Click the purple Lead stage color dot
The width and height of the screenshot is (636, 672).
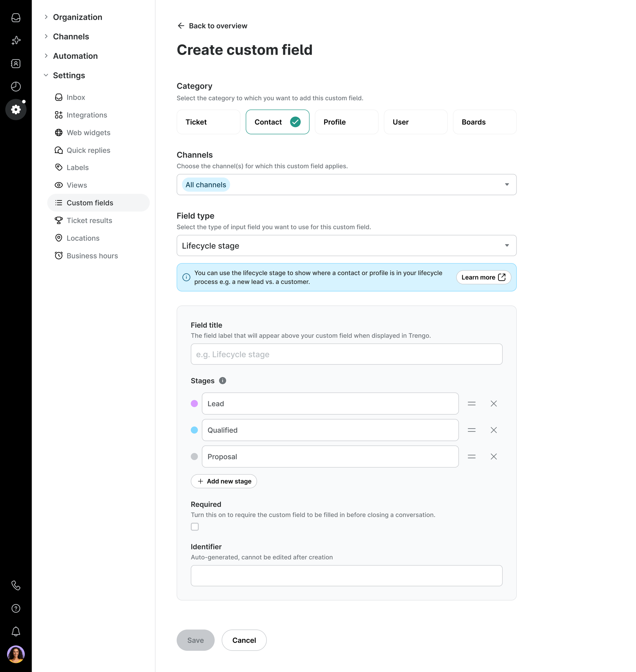(x=194, y=404)
